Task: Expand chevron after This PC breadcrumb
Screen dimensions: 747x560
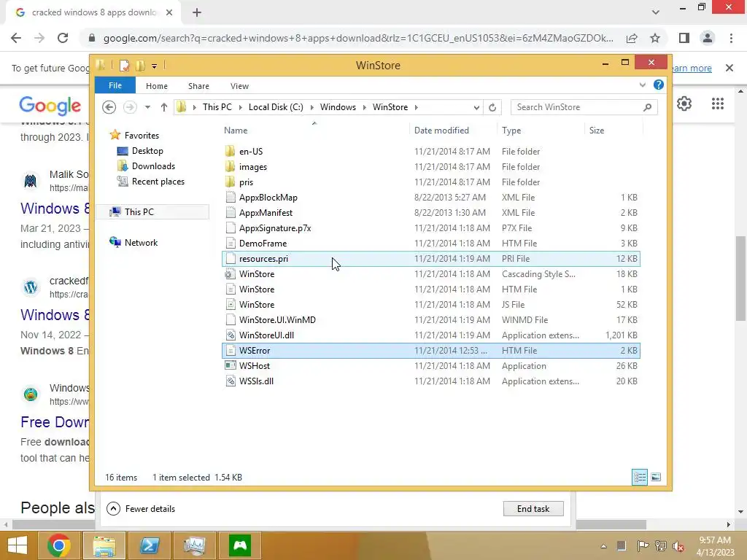Action: (240, 107)
